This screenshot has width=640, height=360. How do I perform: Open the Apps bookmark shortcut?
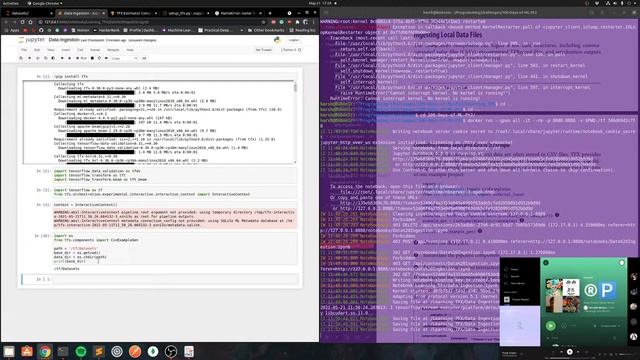point(12,30)
